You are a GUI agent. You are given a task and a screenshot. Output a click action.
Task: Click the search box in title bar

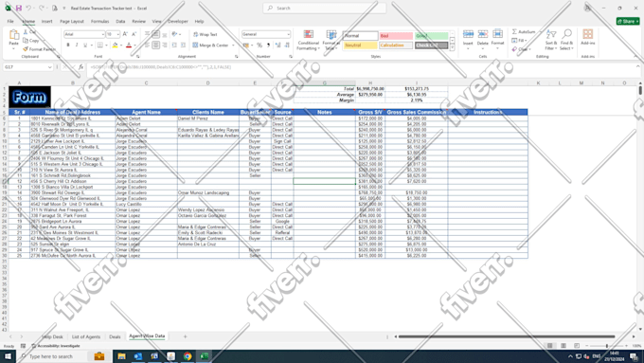325,8
